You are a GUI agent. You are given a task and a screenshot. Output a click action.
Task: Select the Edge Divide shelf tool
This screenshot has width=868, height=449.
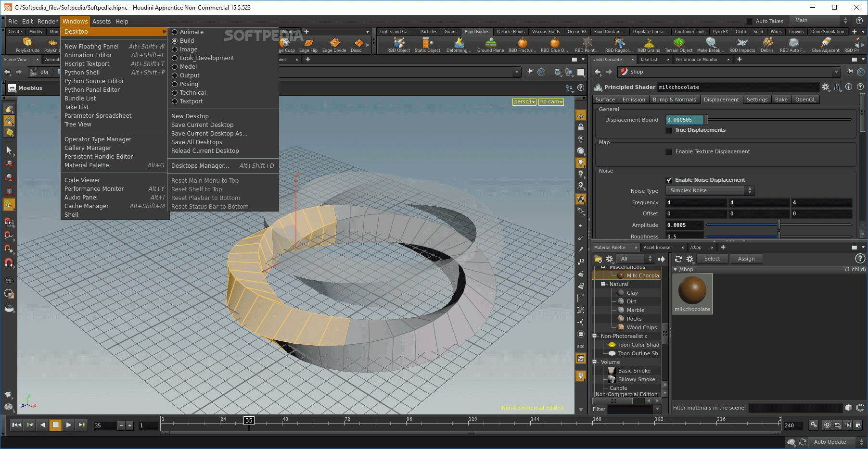pyautogui.click(x=334, y=45)
